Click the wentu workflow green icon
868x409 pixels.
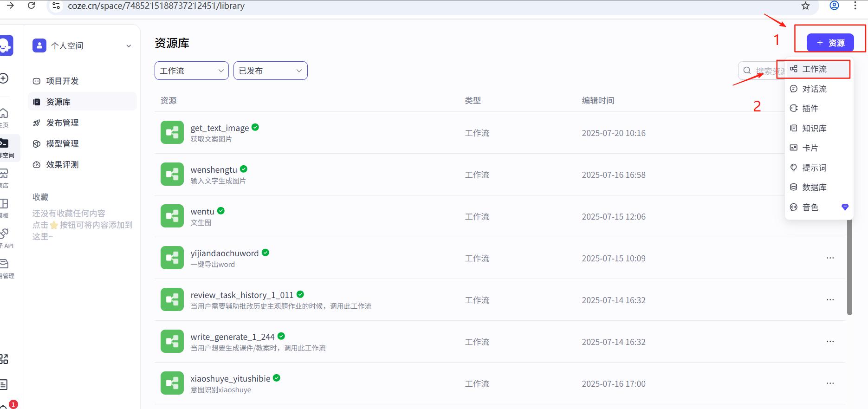(x=172, y=216)
